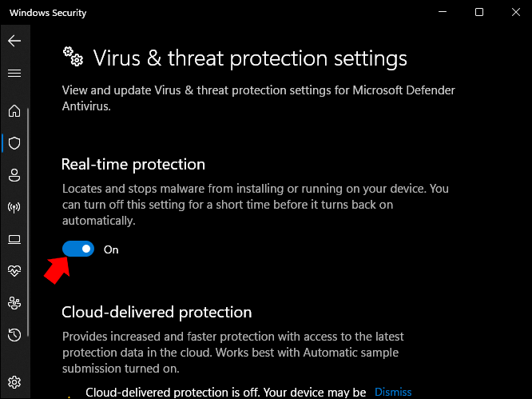Dismiss the Cloud-delivered protection warning

click(393, 392)
